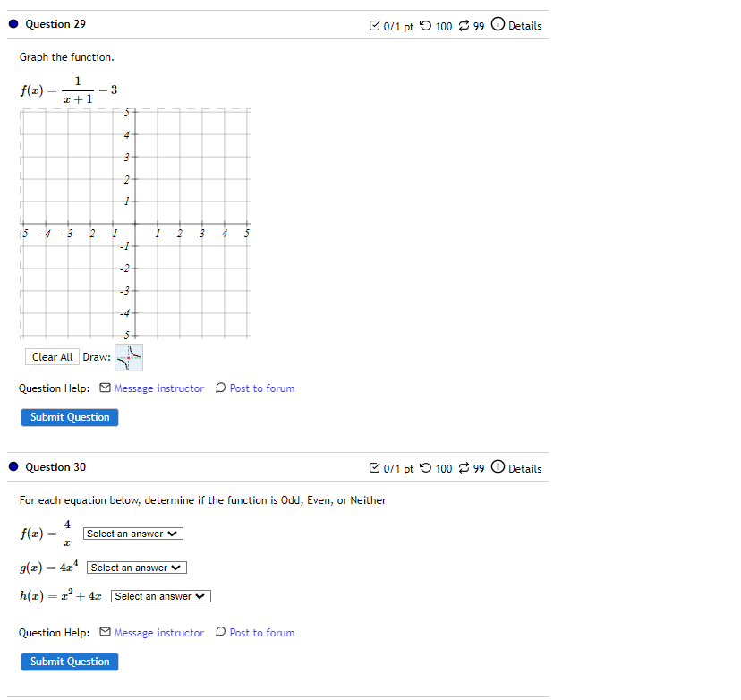Click the Clear All button on the graph
741x700 pixels.
point(52,356)
